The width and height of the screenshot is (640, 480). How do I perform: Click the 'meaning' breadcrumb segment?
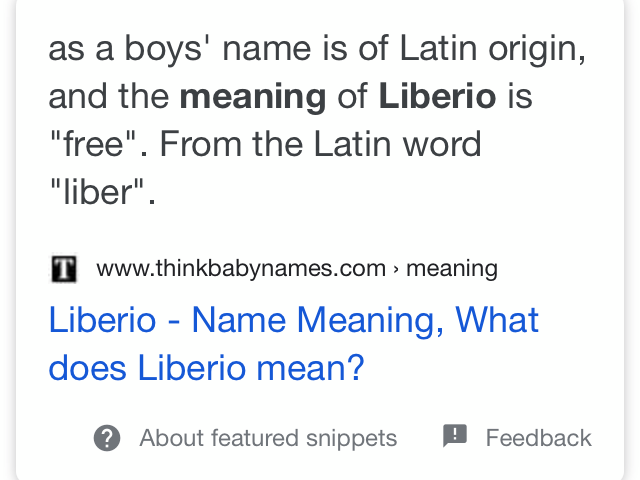pos(452,269)
